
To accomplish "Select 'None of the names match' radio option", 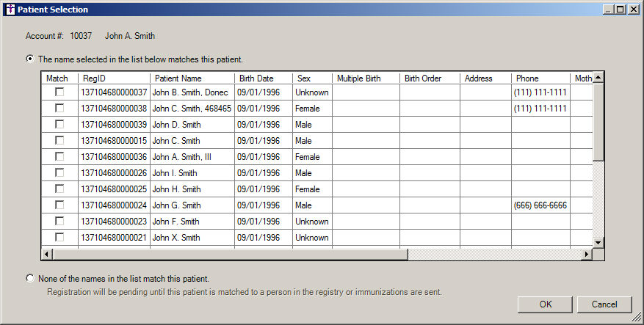I will click(x=30, y=279).
